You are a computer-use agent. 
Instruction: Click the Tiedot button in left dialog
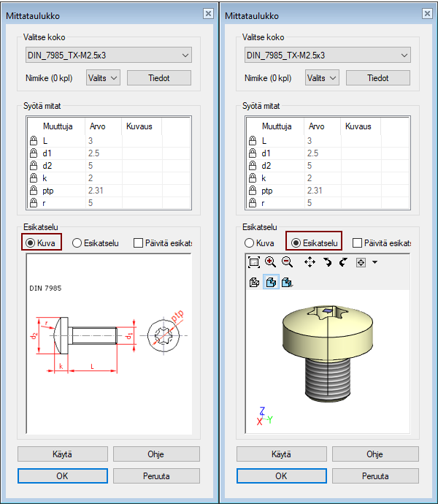click(x=158, y=77)
